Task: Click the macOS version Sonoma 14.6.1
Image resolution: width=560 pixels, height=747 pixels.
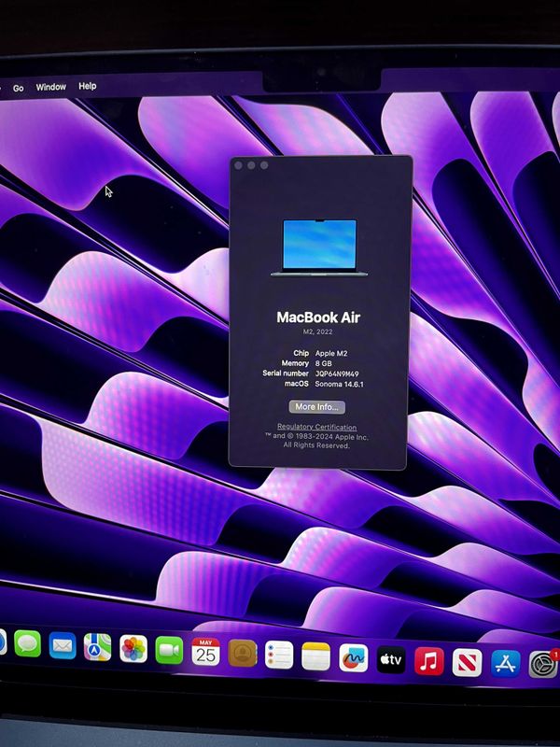Action: (340, 384)
